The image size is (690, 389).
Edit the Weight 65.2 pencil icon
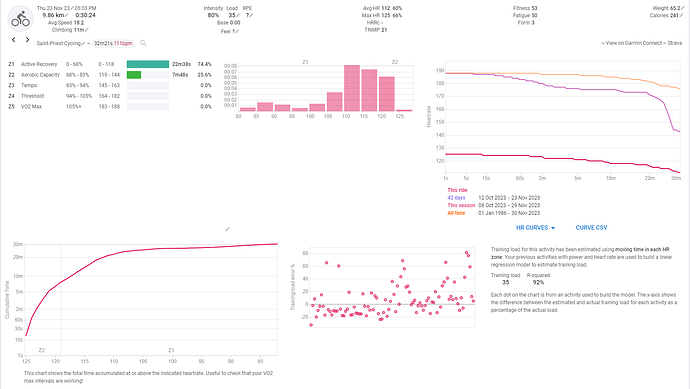(682, 8)
